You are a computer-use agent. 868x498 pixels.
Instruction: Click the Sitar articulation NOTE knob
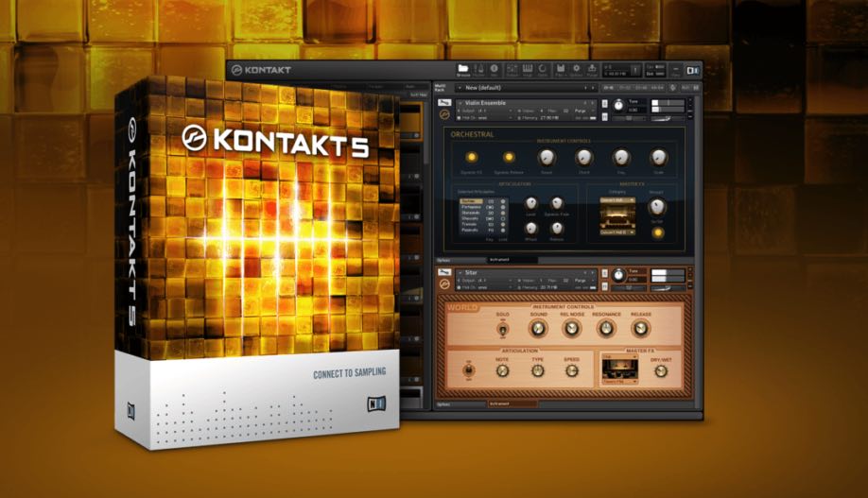coord(503,371)
